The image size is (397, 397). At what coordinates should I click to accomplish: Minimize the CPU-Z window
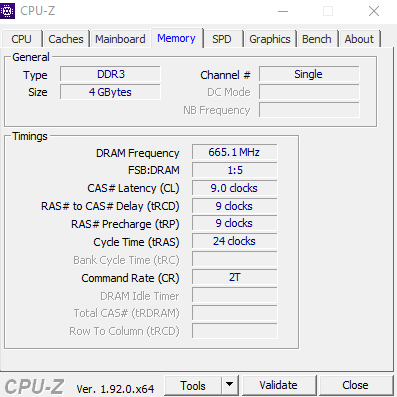point(283,11)
